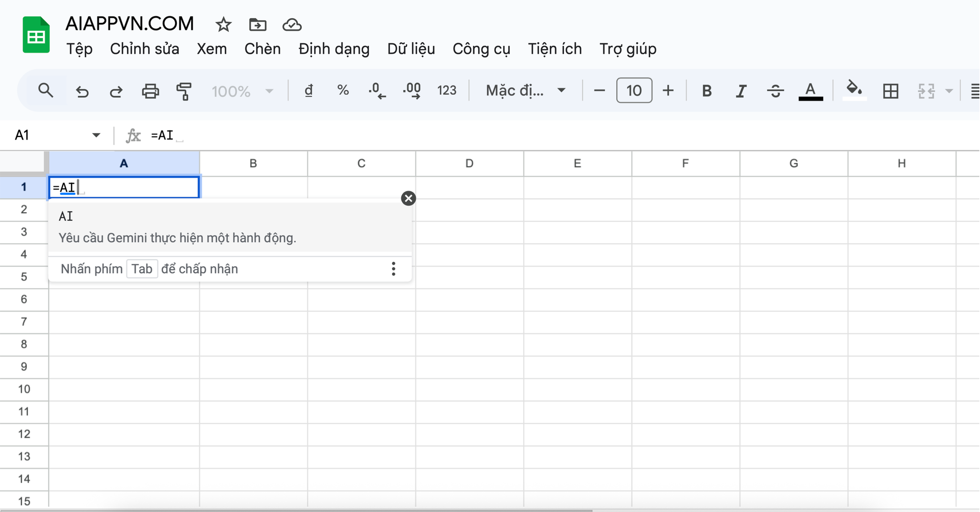This screenshot has height=512, width=980.
Task: Check the cloud save status icon
Action: click(292, 24)
